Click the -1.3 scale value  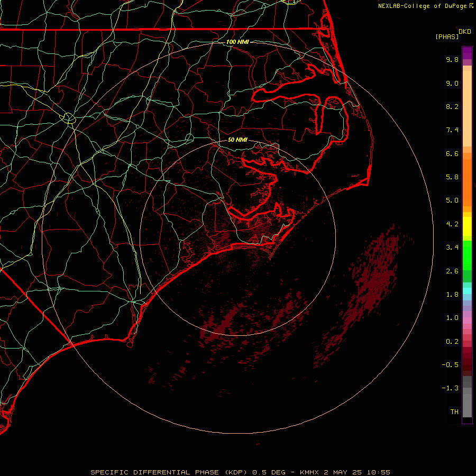pos(450,388)
